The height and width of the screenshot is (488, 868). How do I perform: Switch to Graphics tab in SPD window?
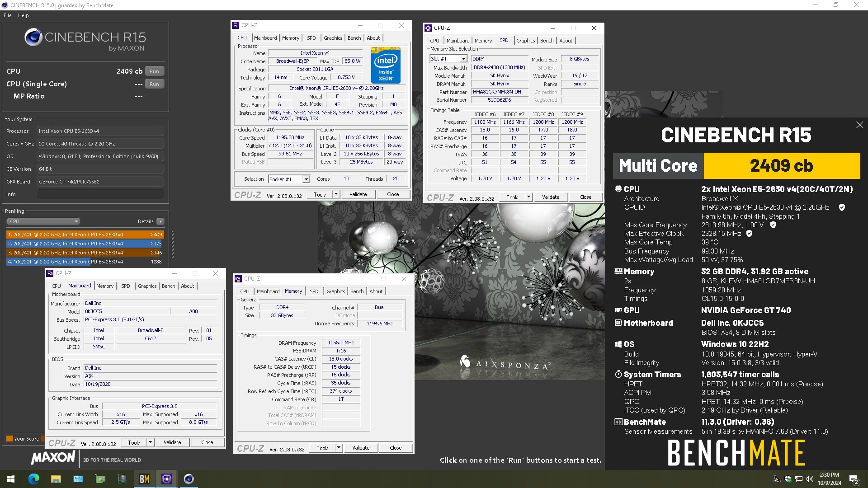pyautogui.click(x=526, y=41)
